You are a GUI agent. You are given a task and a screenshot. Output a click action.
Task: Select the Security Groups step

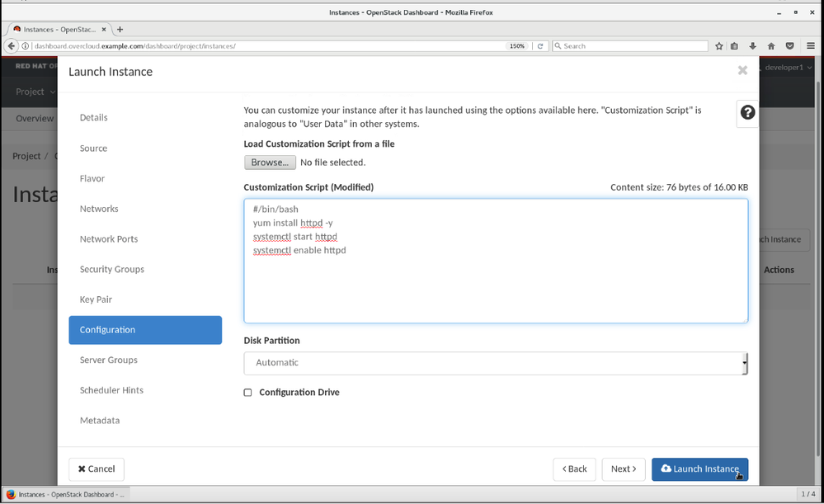112,270
